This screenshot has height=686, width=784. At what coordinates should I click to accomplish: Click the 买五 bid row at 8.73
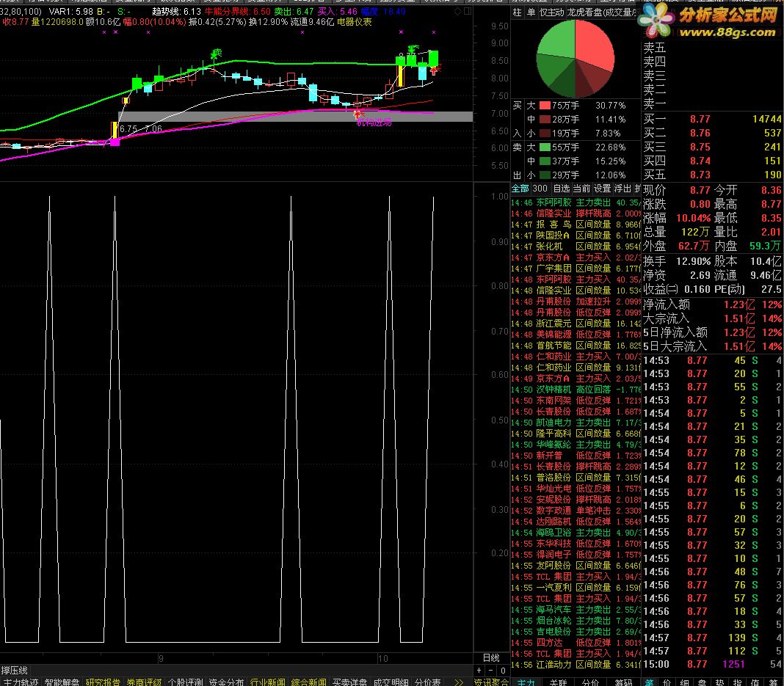click(x=713, y=175)
